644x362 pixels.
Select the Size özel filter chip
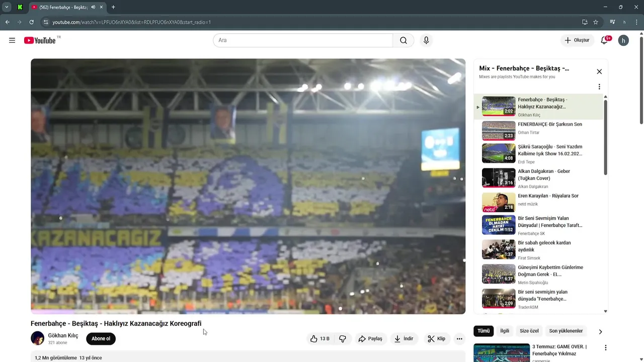coord(529,331)
